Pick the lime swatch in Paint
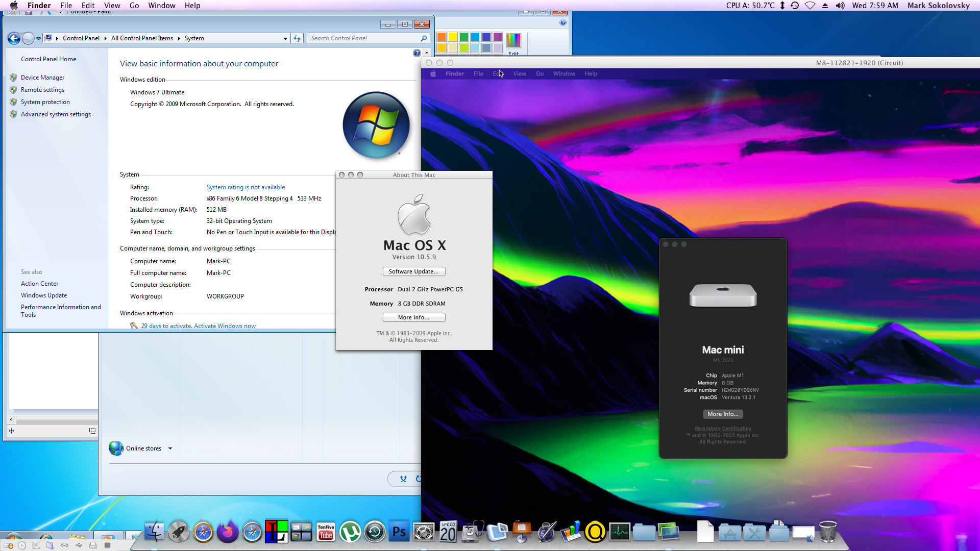The height and width of the screenshot is (551, 980). pos(464,48)
